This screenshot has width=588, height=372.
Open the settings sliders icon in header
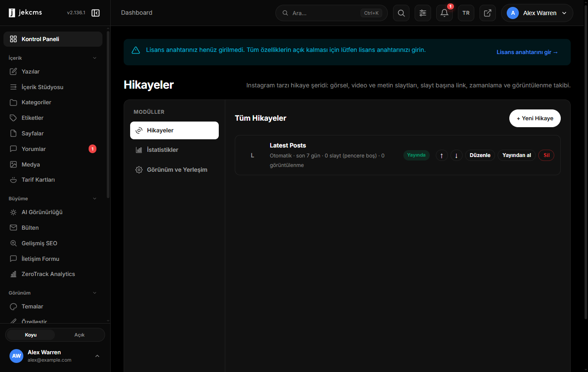[x=423, y=13]
